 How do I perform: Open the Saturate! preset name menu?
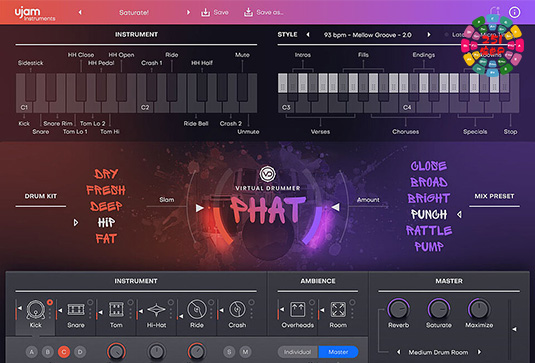click(134, 13)
